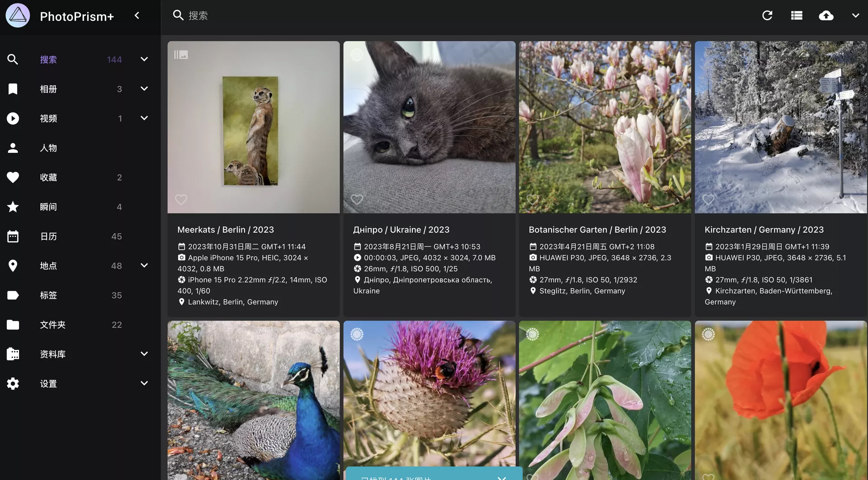Click the PhotoPrism+ logo icon
Viewport: 868px width, 480px height.
click(18, 16)
